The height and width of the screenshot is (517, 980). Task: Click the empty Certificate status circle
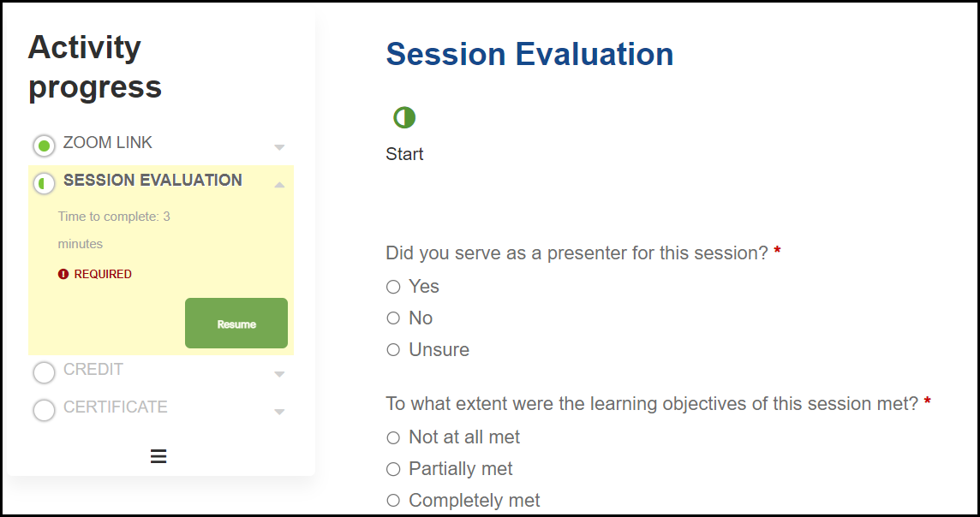coord(44,410)
